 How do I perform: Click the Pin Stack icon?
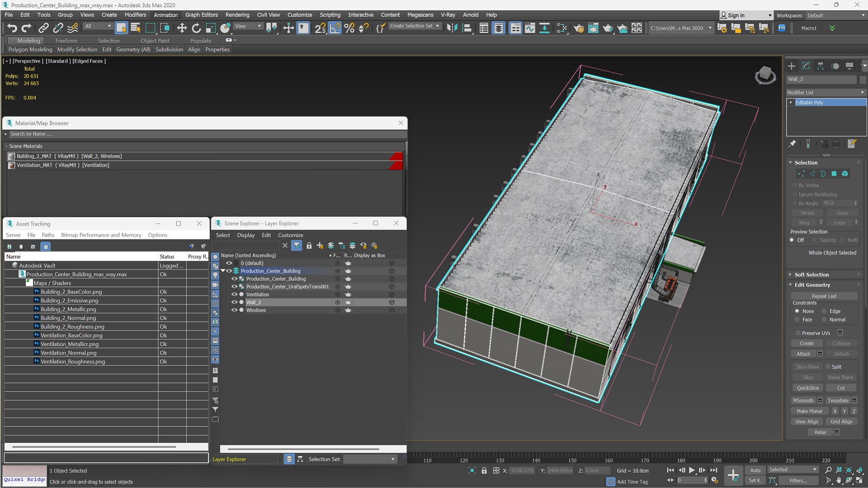[x=792, y=144]
